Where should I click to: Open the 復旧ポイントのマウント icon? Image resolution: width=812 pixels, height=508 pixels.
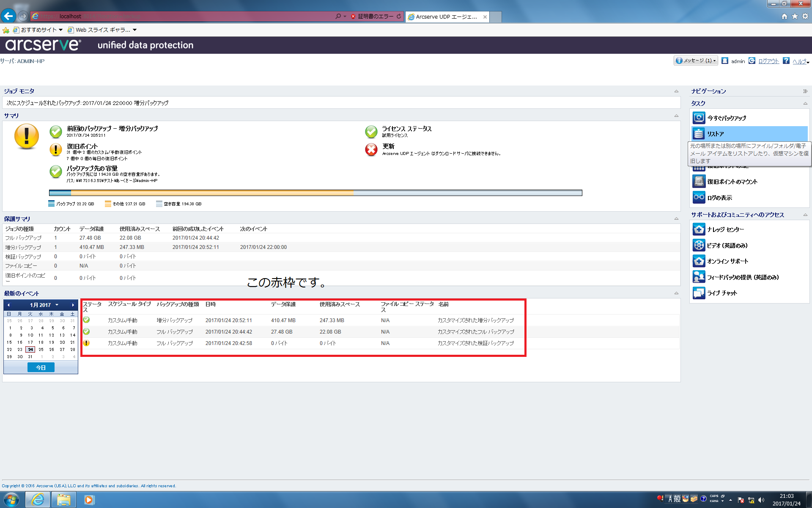(699, 182)
